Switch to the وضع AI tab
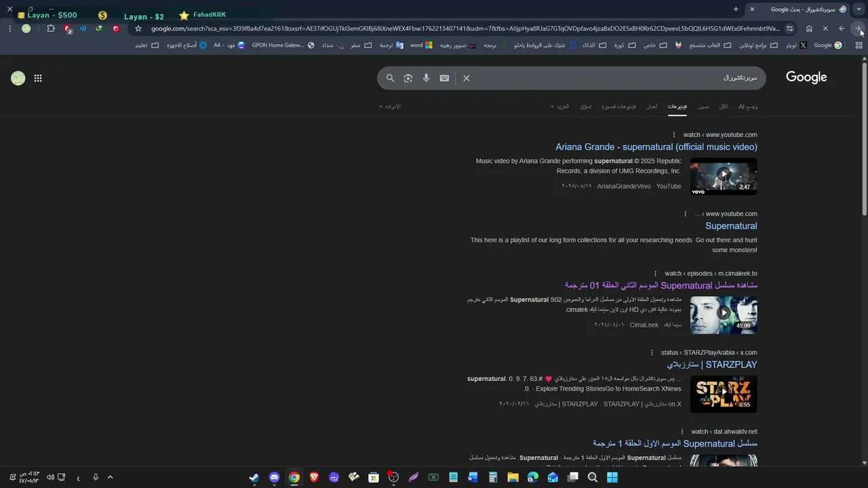Screen dimensions: 868x488 [x=748, y=106]
